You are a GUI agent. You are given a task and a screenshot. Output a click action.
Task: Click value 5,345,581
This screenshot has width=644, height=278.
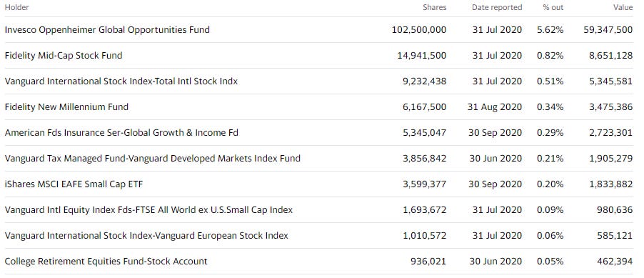pos(610,81)
